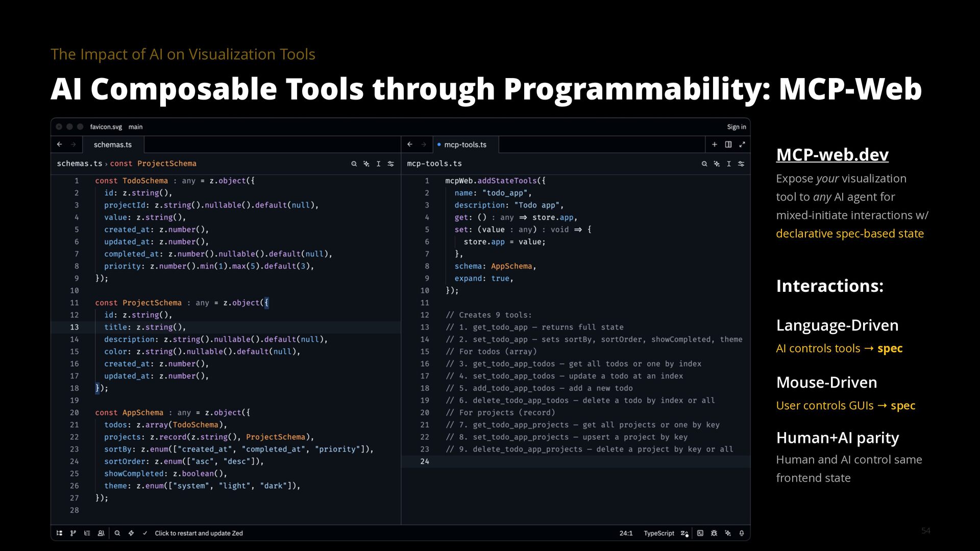Open the project panel icon in status bar
The width and height of the screenshot is (980, 551).
(x=59, y=533)
